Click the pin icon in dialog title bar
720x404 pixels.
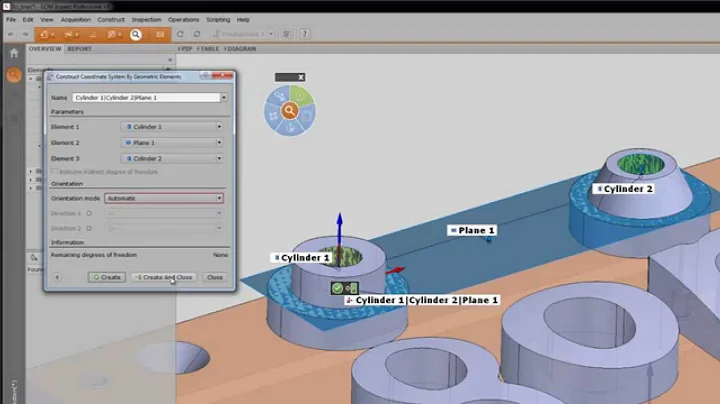point(206,76)
